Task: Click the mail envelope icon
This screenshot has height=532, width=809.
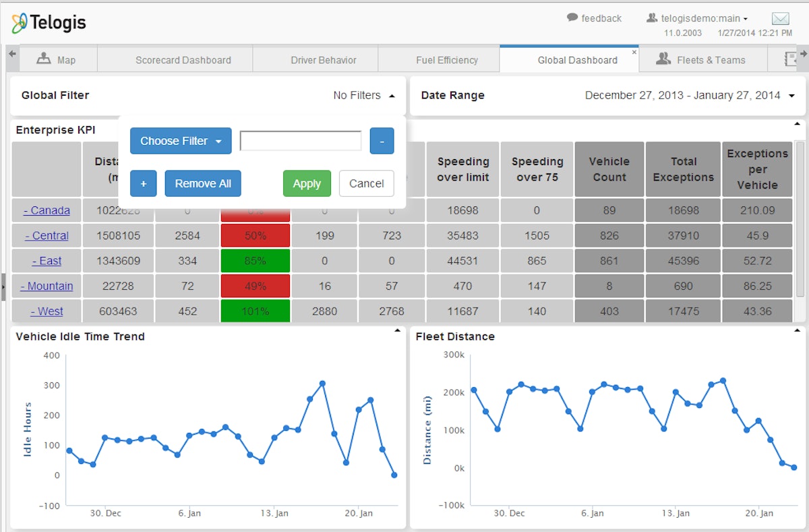Action: pyautogui.click(x=781, y=19)
